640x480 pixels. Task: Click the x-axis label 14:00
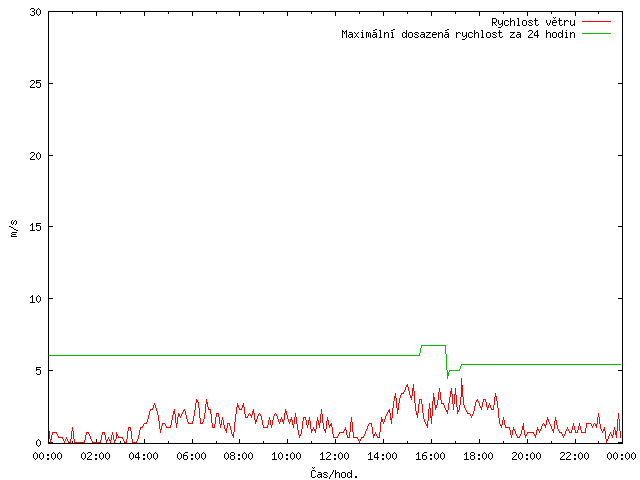tap(382, 456)
